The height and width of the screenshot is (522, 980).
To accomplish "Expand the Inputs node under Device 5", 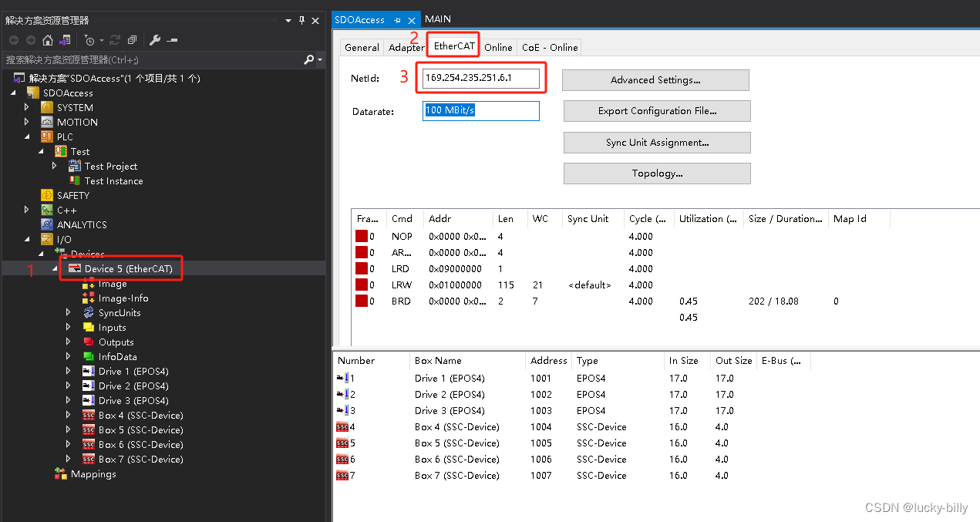I will point(68,327).
